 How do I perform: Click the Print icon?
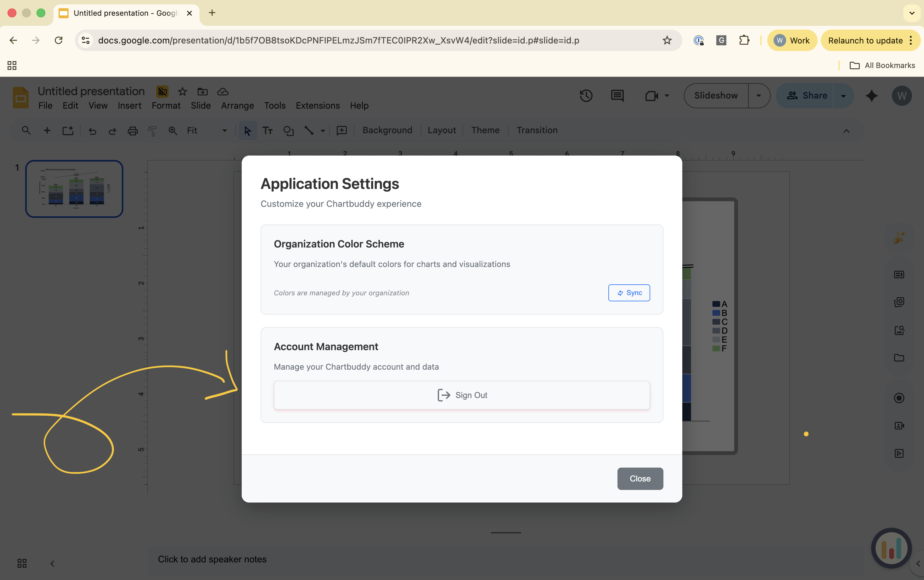pos(132,130)
